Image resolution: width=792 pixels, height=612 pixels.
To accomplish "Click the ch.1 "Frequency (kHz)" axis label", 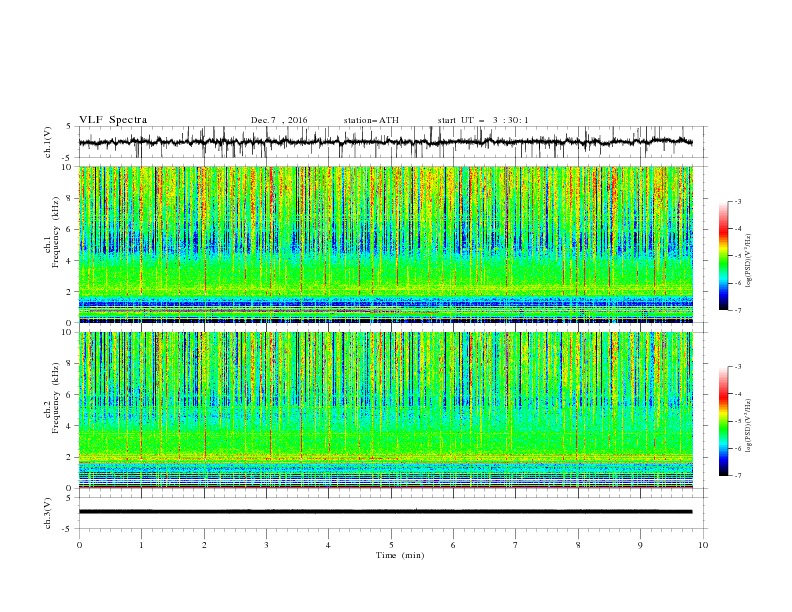I will (x=56, y=232).
